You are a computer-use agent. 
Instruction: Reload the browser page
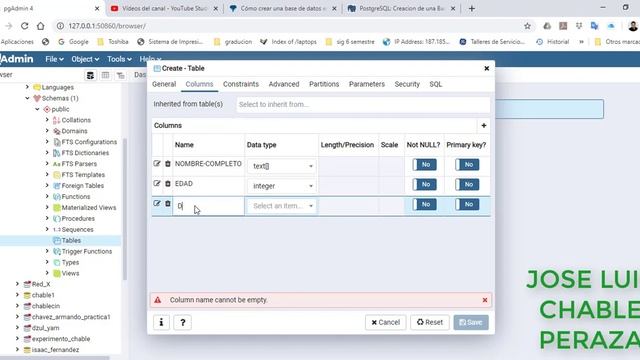[x=24, y=26]
